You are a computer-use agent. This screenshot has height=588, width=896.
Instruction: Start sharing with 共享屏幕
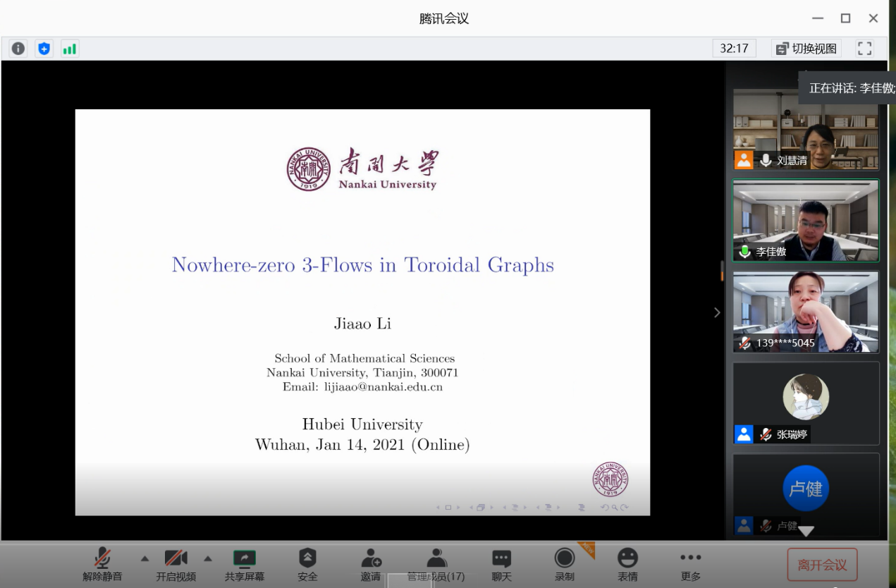(245, 565)
